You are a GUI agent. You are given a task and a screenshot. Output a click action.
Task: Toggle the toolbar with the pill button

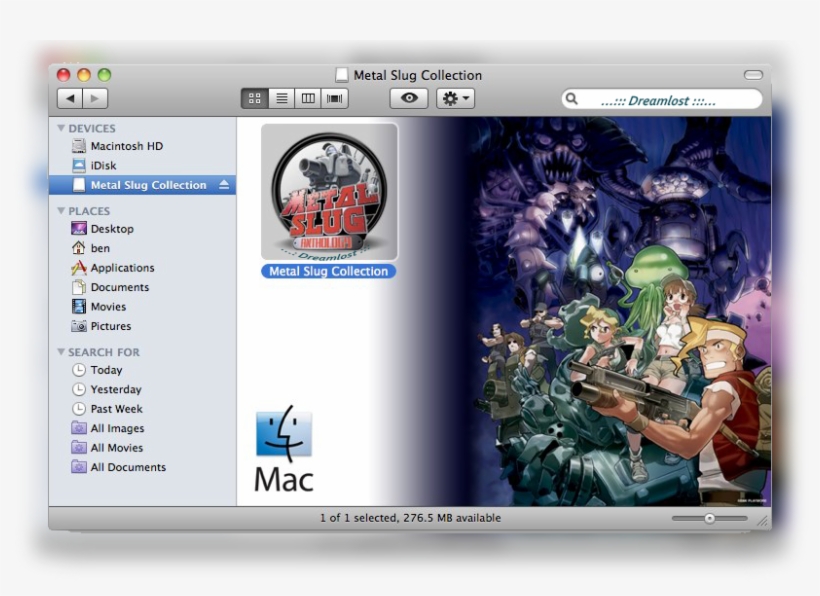753,75
